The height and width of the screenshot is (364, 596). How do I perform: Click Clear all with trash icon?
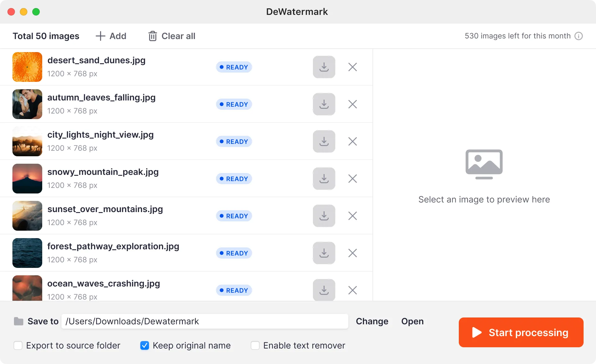pos(172,36)
